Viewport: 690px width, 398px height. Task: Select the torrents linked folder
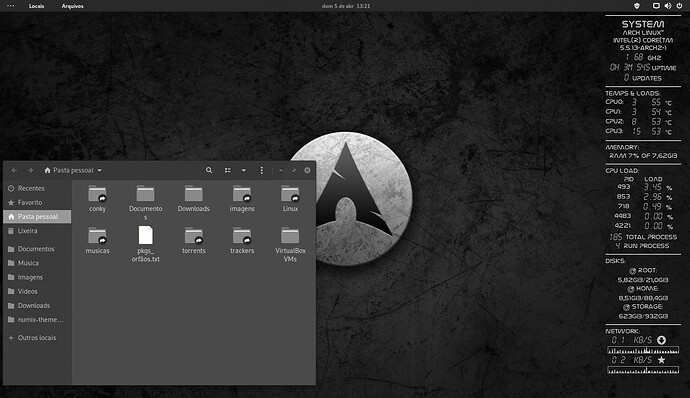pyautogui.click(x=194, y=236)
